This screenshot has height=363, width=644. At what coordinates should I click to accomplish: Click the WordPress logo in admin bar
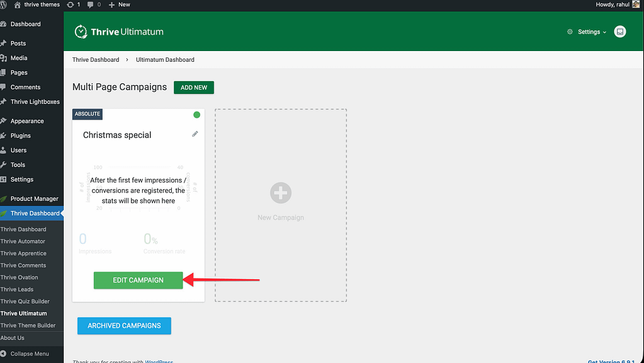(x=6, y=4)
